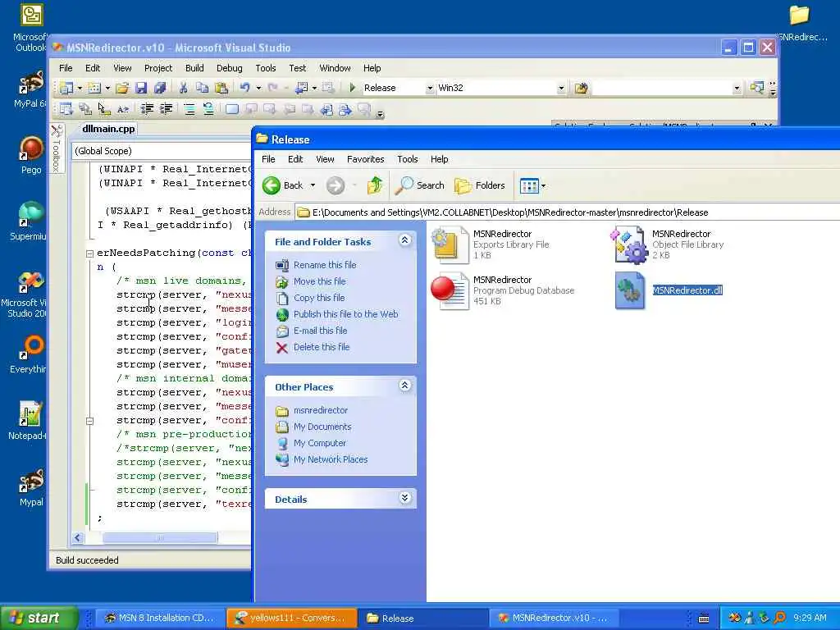Click Windows Start button

39,618
